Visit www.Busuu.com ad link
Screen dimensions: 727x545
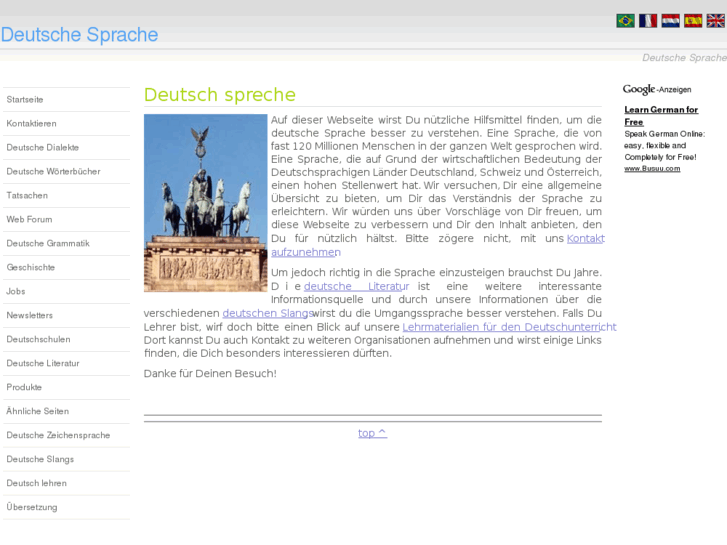click(652, 169)
